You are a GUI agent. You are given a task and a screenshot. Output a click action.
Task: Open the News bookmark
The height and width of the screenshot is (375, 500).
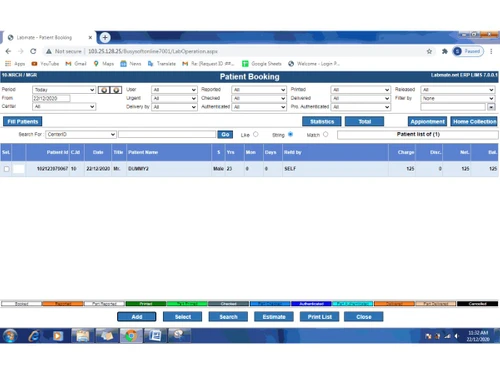[x=131, y=64]
